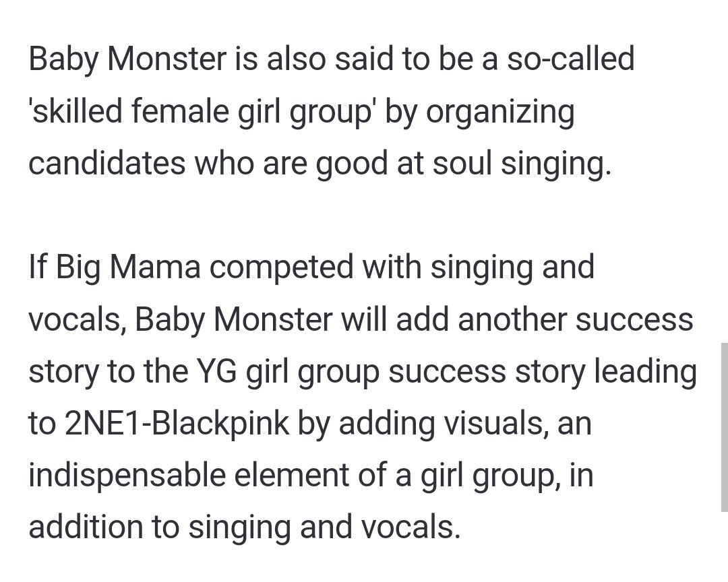Screen dimensions: 728x582
Task: Click the word 'competed' in second paragraph
Action: pyautogui.click(x=281, y=268)
